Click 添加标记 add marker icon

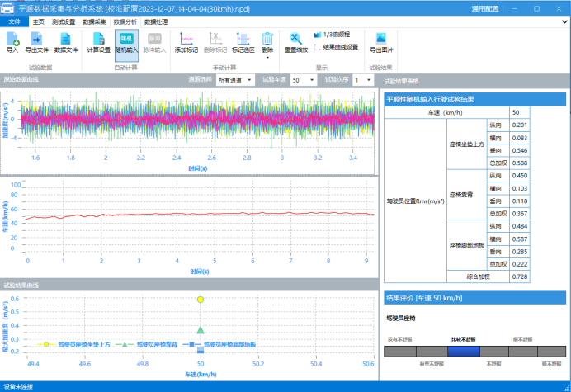coord(186,43)
